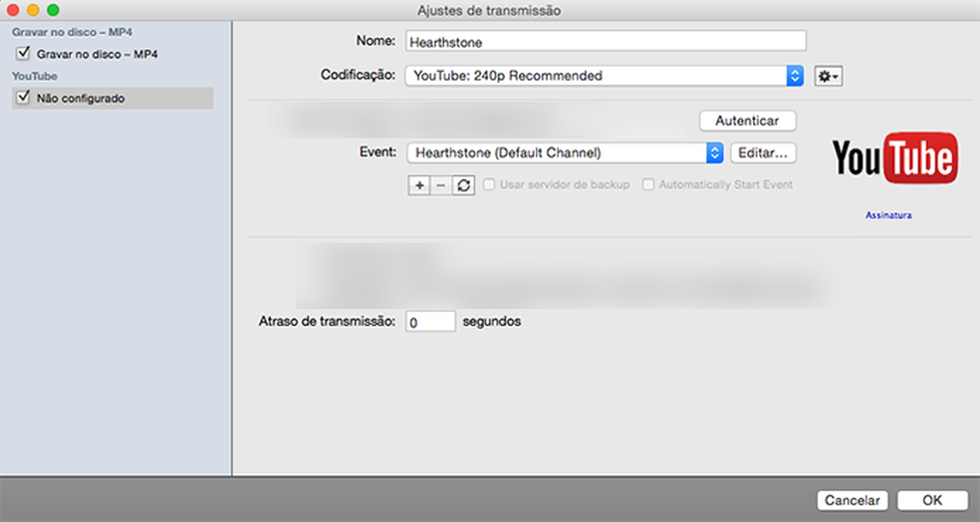Open the Codificação dropdown
Viewport: 980px width, 522px height.
pyautogui.click(x=605, y=76)
